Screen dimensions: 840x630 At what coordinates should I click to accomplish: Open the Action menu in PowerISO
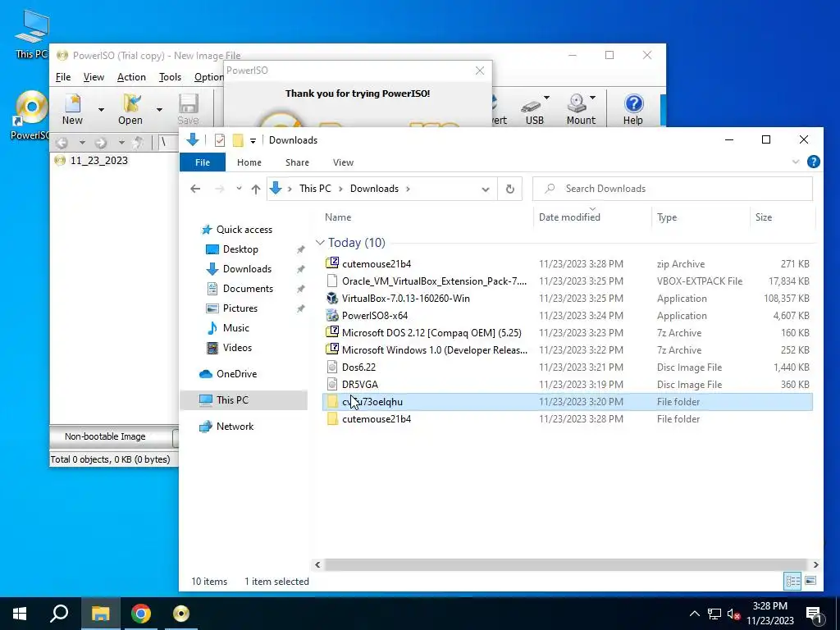click(131, 77)
